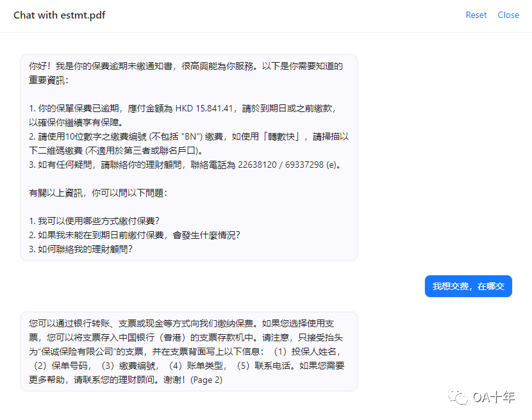
Task: Select the title 'Chat with estmt.pdf'
Action: [x=59, y=15]
